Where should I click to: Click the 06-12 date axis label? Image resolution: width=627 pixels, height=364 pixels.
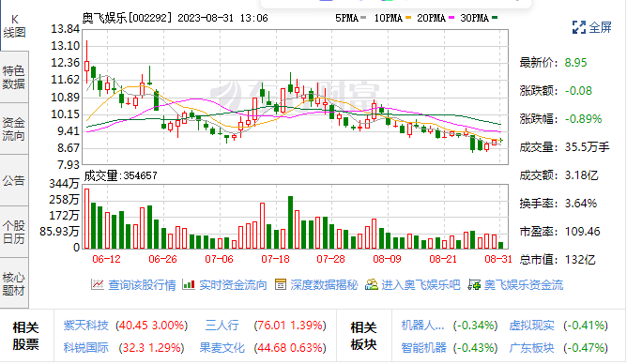click(106, 259)
